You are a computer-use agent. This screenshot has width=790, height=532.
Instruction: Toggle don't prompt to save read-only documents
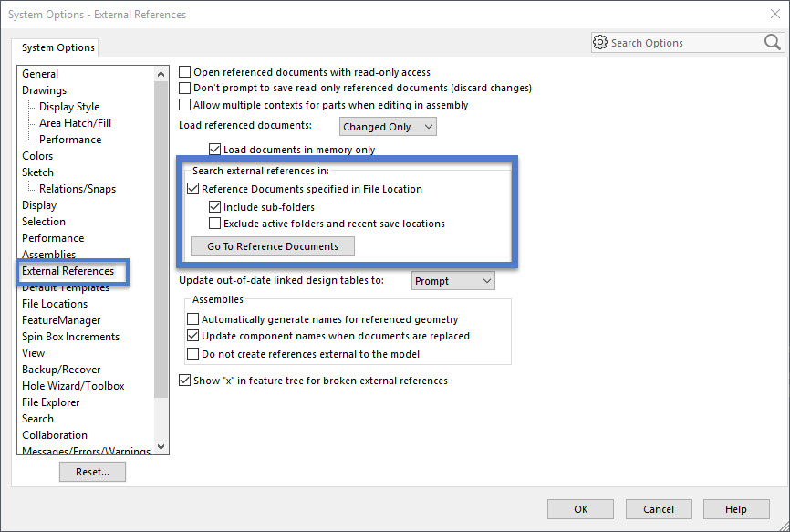[185, 89]
